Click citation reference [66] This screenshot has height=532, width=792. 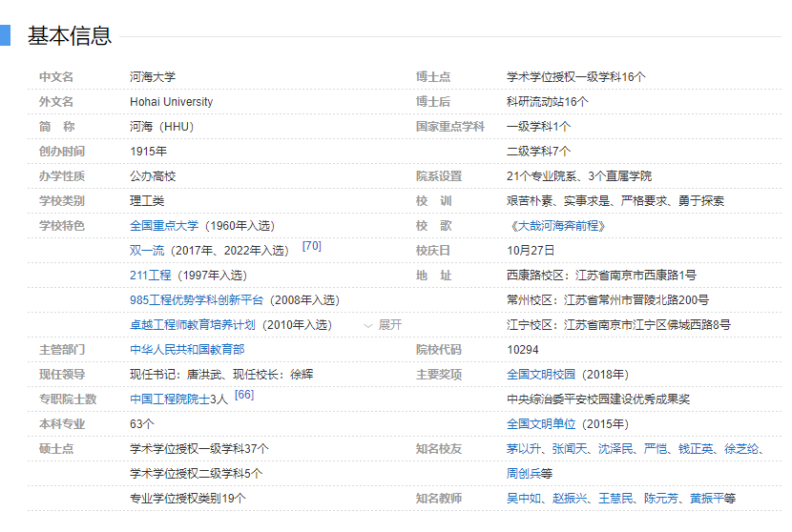click(244, 395)
